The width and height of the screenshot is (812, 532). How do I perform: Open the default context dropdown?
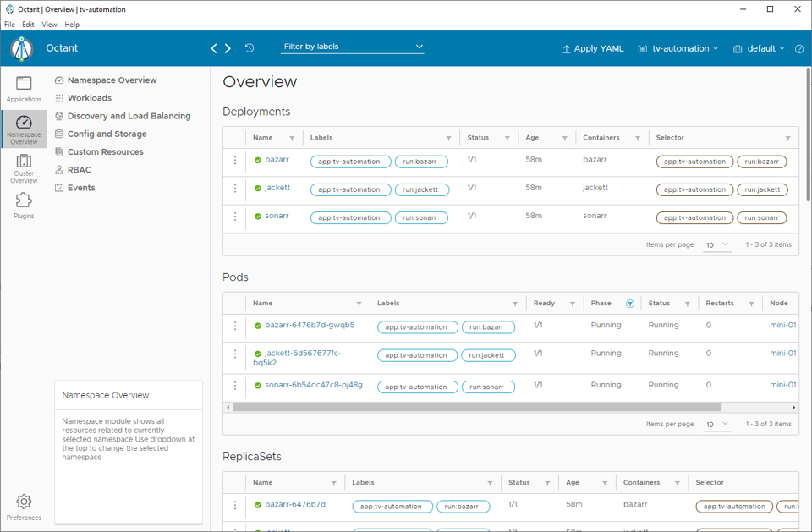pos(759,49)
